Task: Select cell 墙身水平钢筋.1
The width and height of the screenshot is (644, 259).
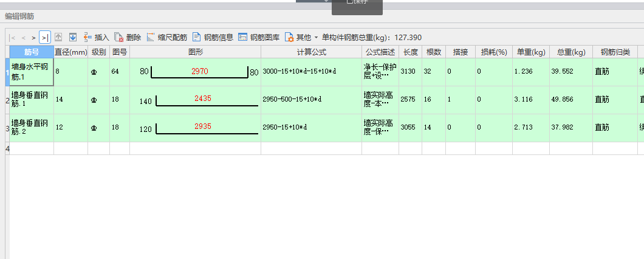Action: (x=32, y=72)
